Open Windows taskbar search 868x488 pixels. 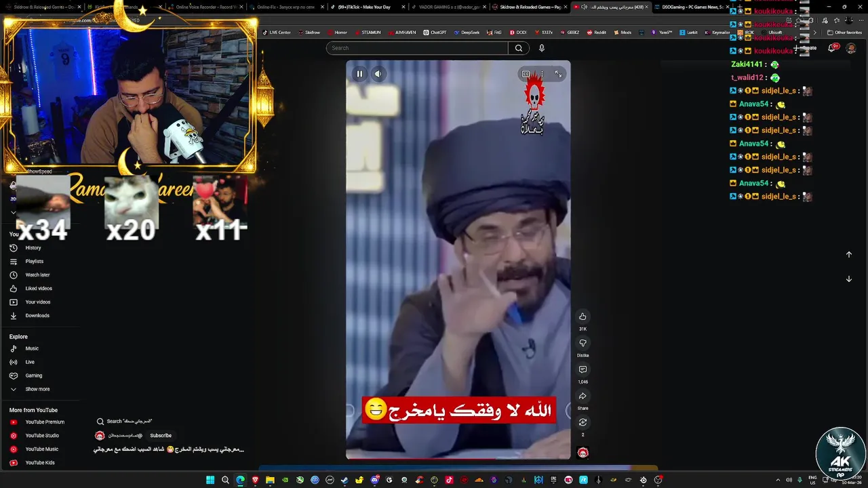click(225, 480)
